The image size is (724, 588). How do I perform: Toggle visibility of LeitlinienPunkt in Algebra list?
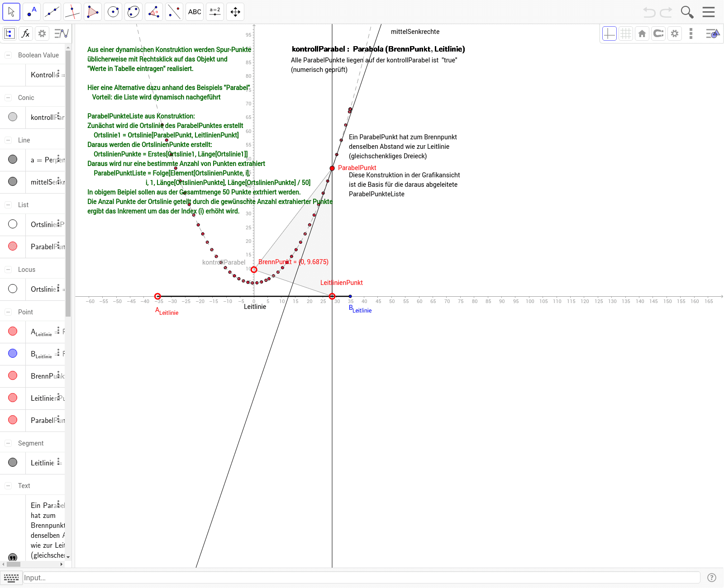click(13, 398)
